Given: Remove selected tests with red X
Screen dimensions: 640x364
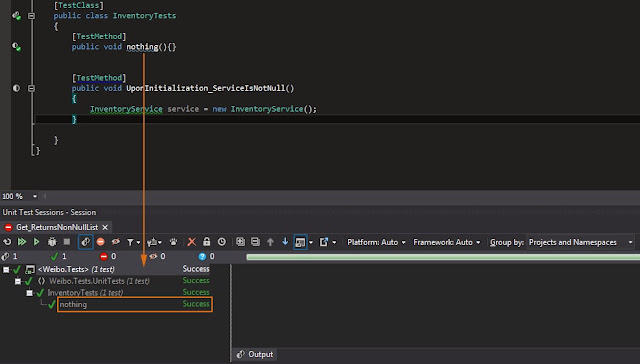Looking at the screenshot, I should pos(191,242).
